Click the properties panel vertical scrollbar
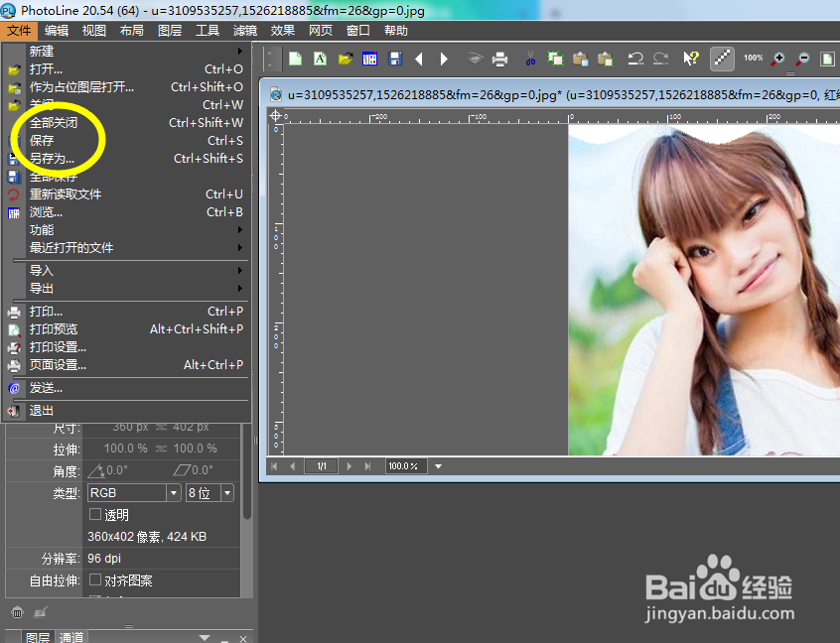The height and width of the screenshot is (643, 840). [x=247, y=471]
